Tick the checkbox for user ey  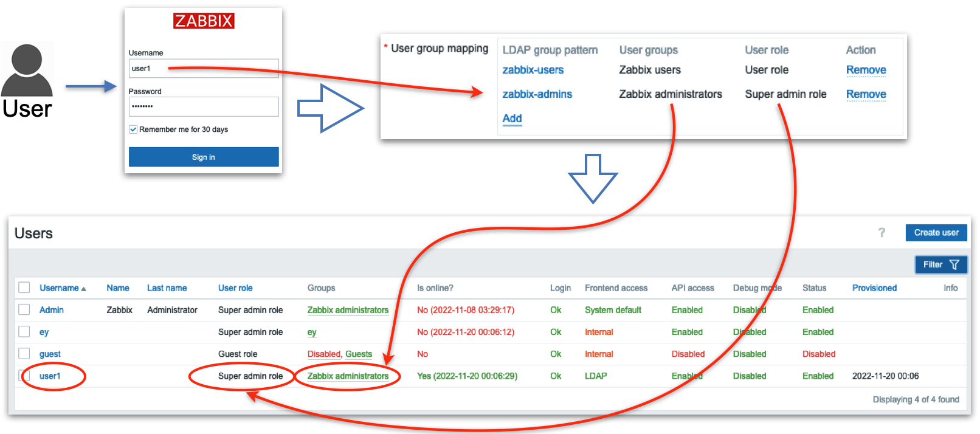24,332
